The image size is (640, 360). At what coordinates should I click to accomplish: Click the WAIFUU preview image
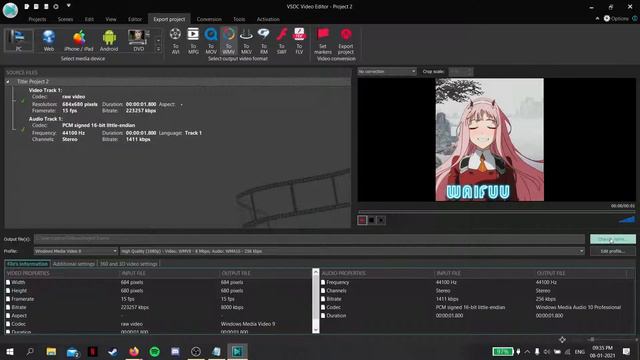click(x=489, y=140)
